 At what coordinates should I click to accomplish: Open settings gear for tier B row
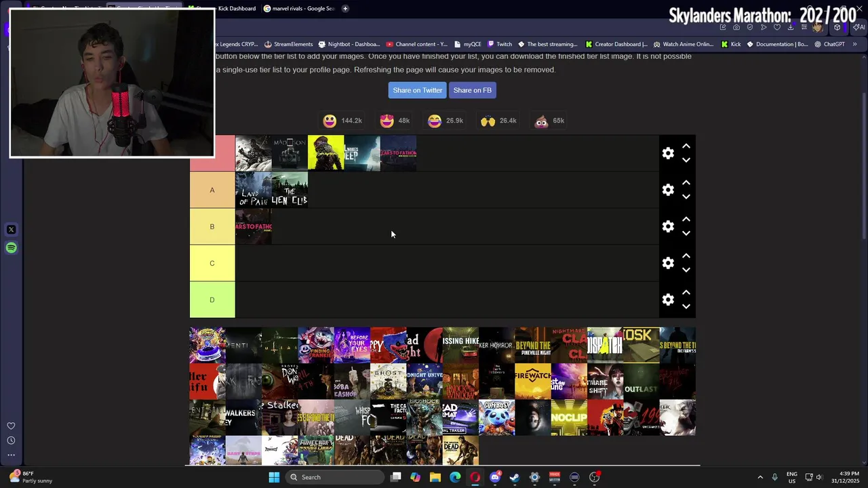point(668,226)
